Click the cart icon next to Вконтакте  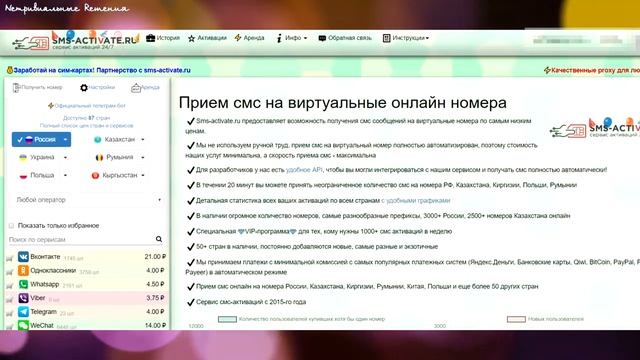[x=10, y=258]
